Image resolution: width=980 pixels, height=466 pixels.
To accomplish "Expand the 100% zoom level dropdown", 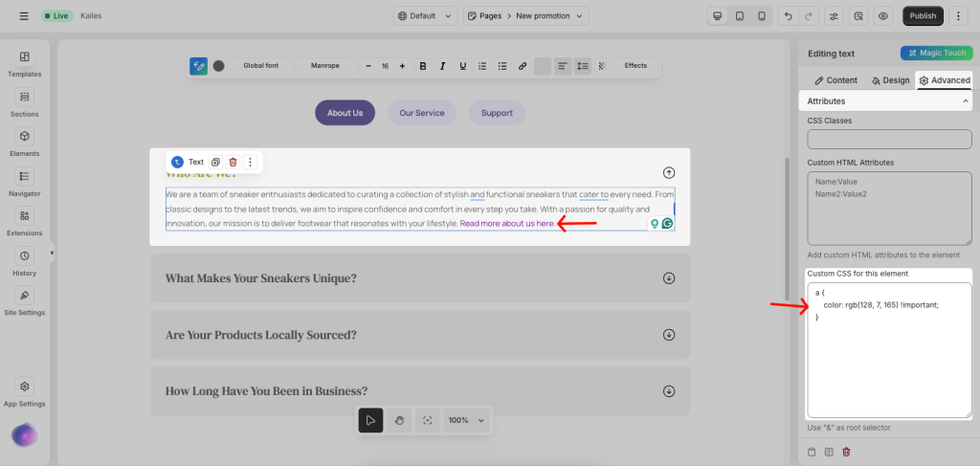I will [x=466, y=420].
